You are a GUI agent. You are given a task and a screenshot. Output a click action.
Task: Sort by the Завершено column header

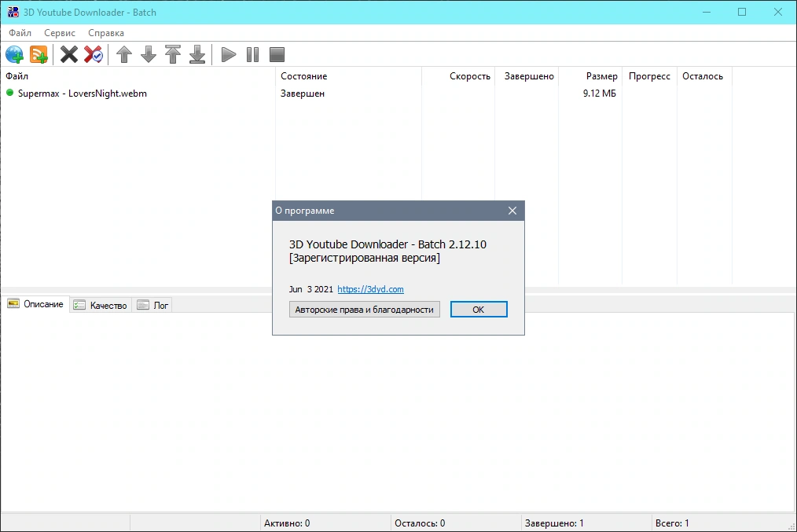[x=527, y=76]
